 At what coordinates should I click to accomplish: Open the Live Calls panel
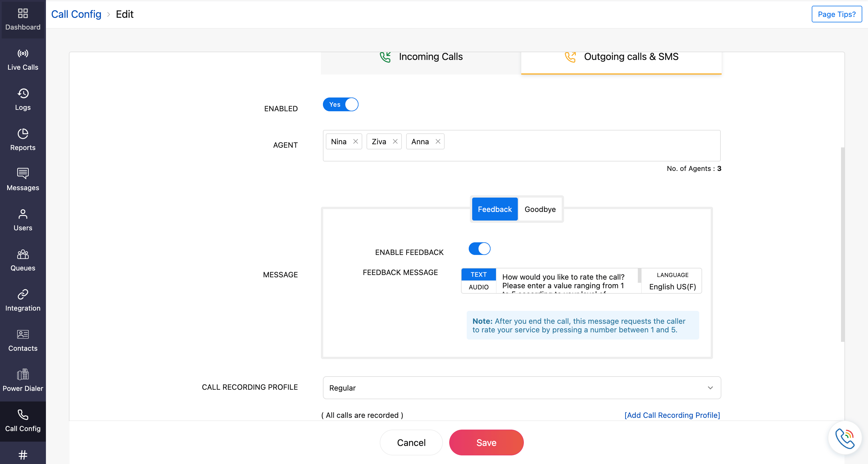[x=23, y=60]
